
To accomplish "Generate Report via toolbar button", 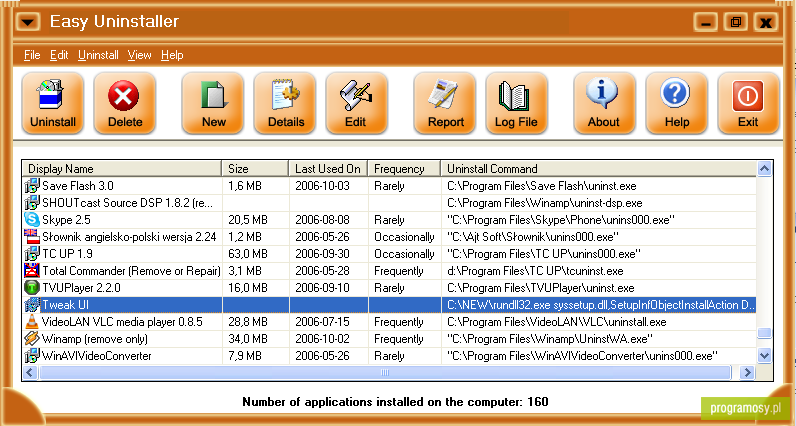I will click(445, 103).
